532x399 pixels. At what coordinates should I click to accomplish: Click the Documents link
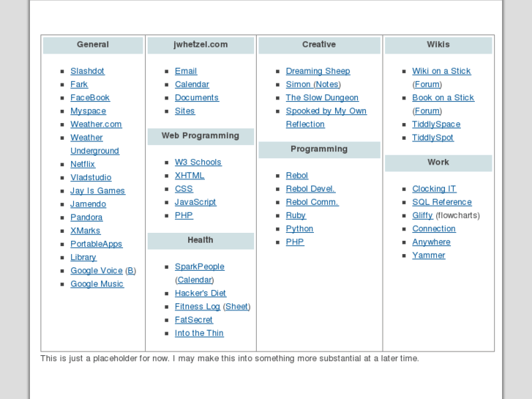tap(197, 97)
